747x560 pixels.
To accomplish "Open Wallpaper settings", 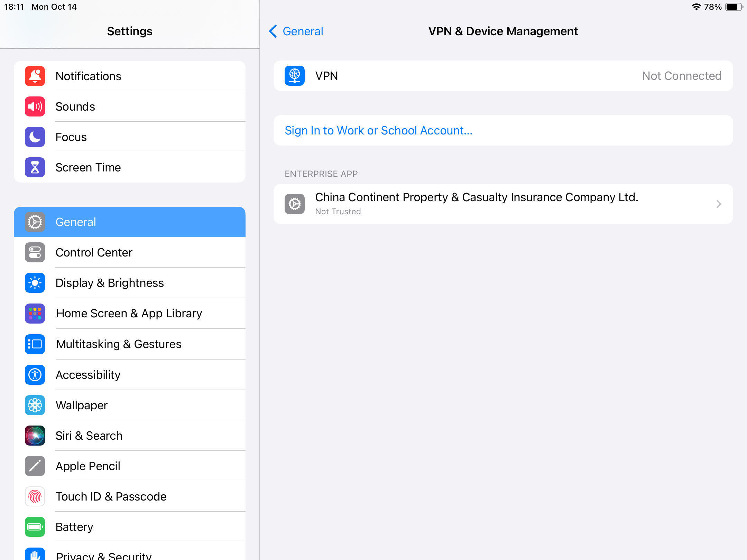I will (x=130, y=405).
